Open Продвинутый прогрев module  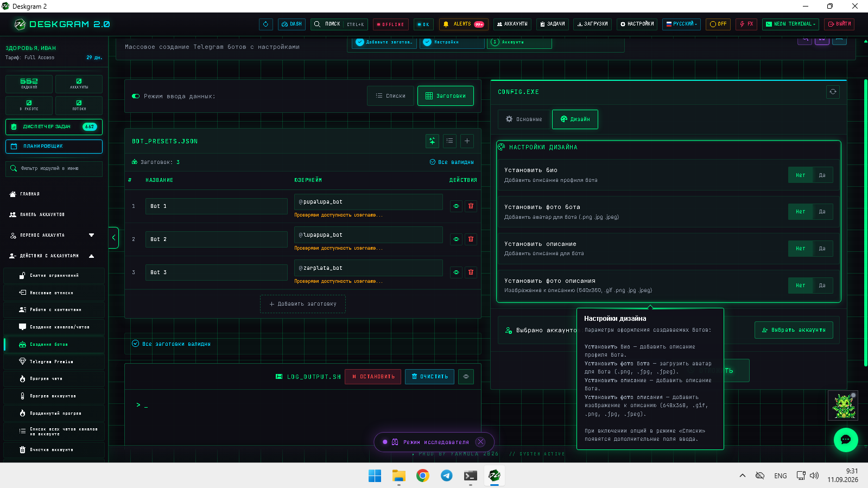click(54, 414)
